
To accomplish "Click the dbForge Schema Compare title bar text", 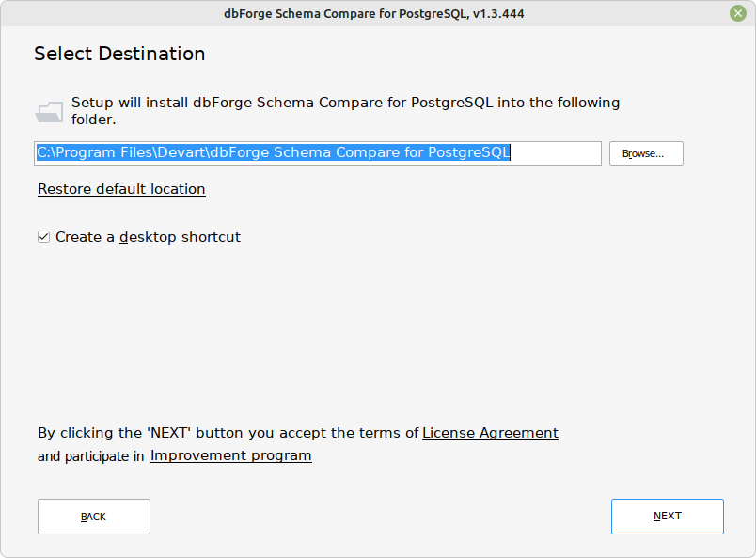I will pyautogui.click(x=373, y=13).
